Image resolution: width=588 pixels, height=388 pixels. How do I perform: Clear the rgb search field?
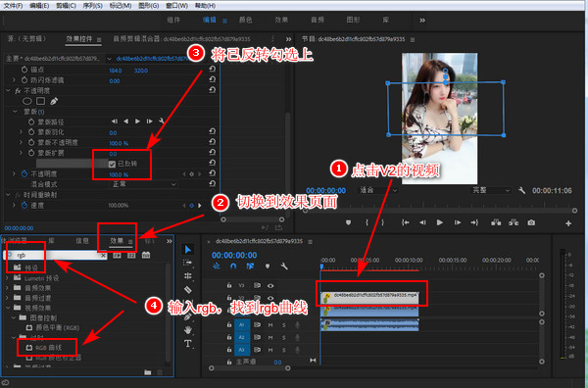tap(103, 256)
